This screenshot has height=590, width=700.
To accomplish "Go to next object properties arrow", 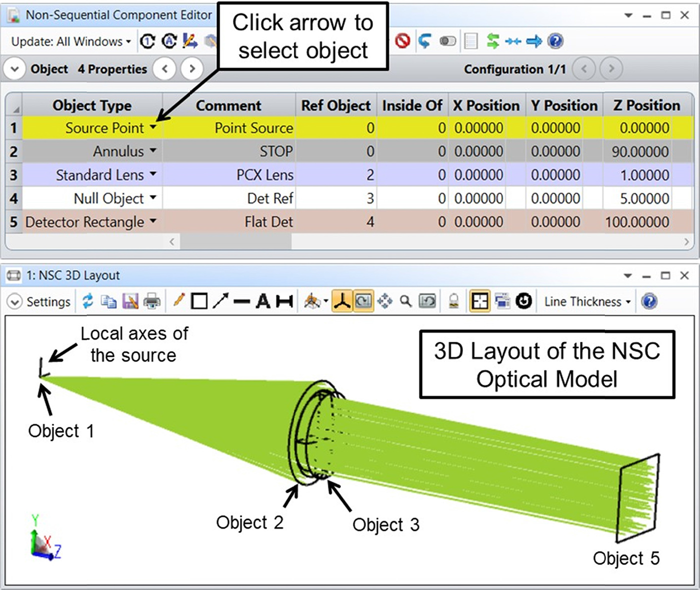I will point(192,69).
